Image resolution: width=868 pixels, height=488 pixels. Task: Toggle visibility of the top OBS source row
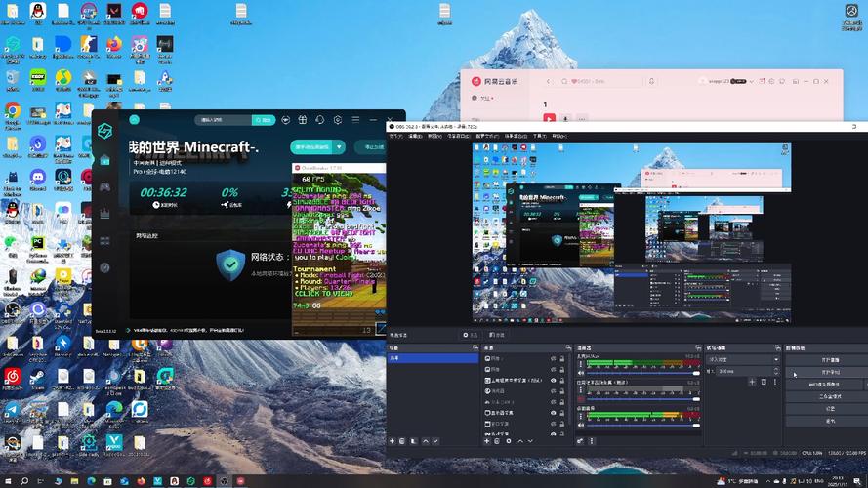click(x=553, y=358)
